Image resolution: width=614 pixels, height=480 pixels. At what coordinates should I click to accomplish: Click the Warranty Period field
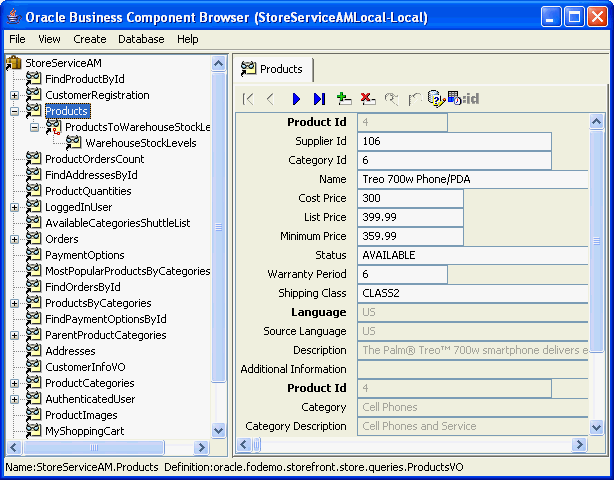402,274
